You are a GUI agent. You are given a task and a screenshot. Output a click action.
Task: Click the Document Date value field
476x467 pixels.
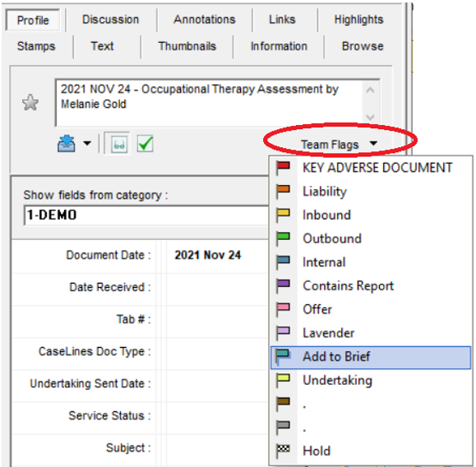(217, 255)
